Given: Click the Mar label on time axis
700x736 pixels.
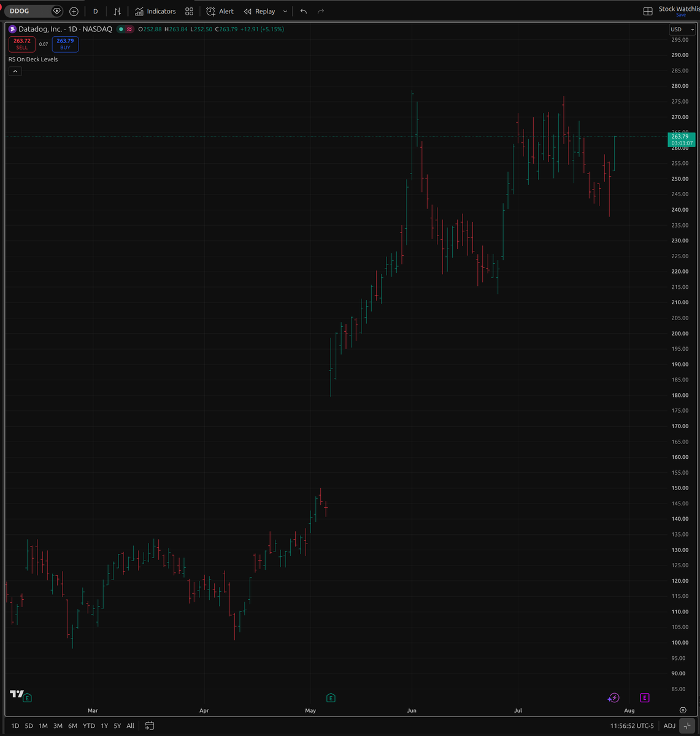Looking at the screenshot, I should point(93,710).
